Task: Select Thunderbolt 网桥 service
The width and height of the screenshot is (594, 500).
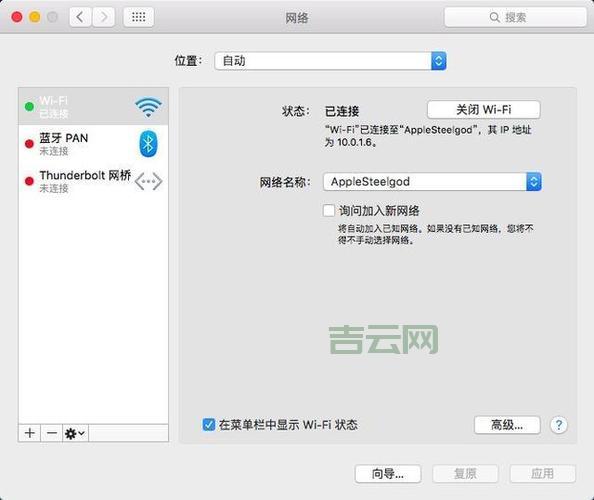Action: click(x=93, y=181)
